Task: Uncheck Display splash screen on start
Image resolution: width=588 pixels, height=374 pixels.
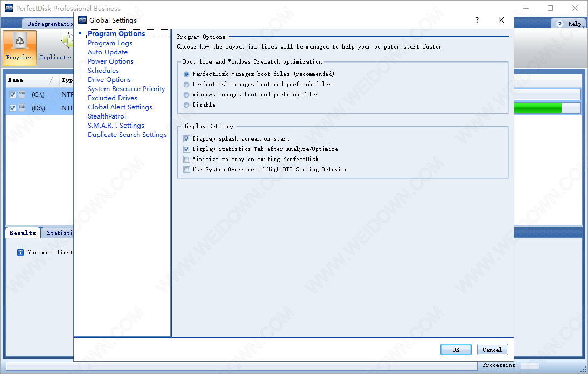Action: tap(186, 139)
